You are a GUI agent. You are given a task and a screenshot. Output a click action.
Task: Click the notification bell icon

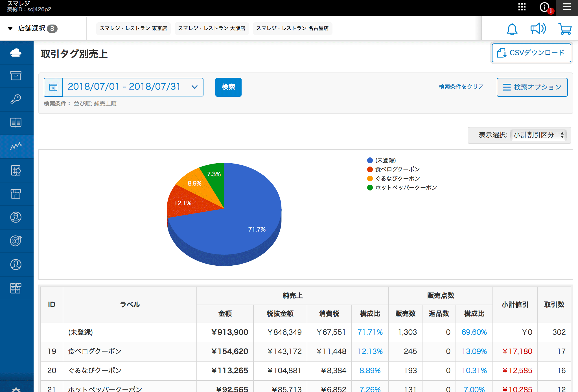point(512,29)
